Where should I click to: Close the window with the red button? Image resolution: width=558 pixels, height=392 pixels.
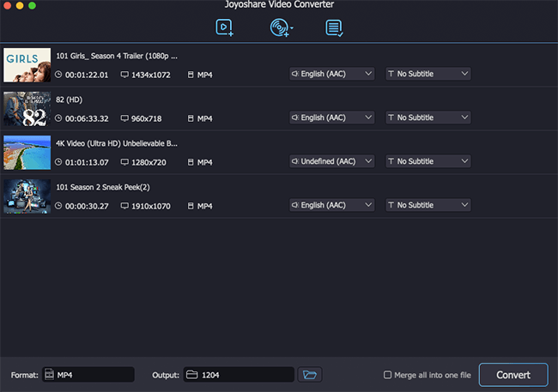click(x=7, y=6)
